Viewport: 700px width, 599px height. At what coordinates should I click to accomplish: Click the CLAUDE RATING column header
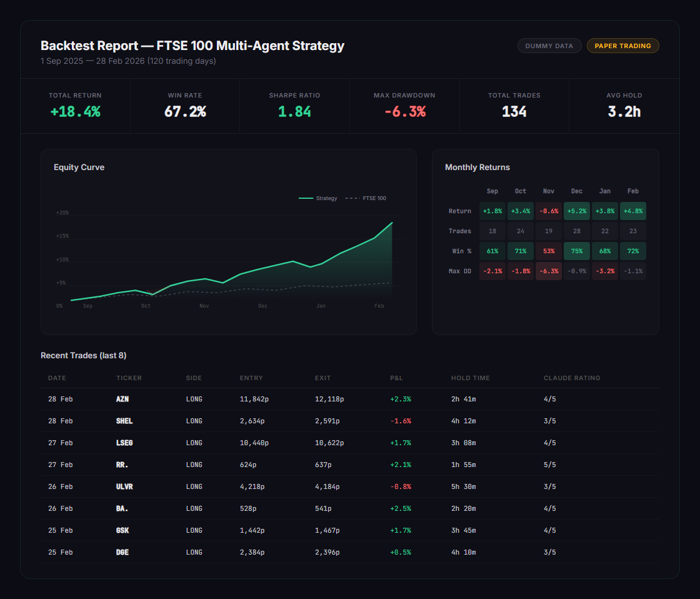(x=572, y=378)
